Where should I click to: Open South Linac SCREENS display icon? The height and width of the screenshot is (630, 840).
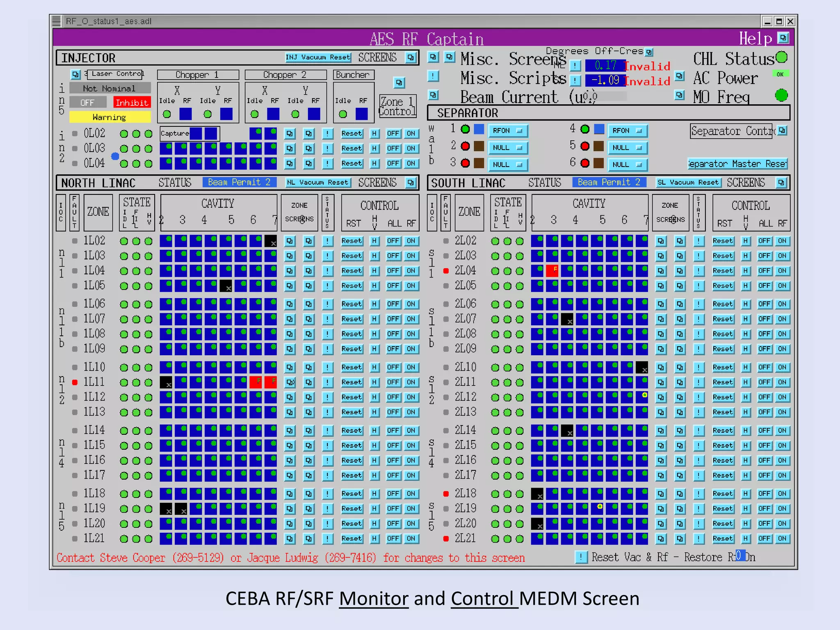coord(781,183)
